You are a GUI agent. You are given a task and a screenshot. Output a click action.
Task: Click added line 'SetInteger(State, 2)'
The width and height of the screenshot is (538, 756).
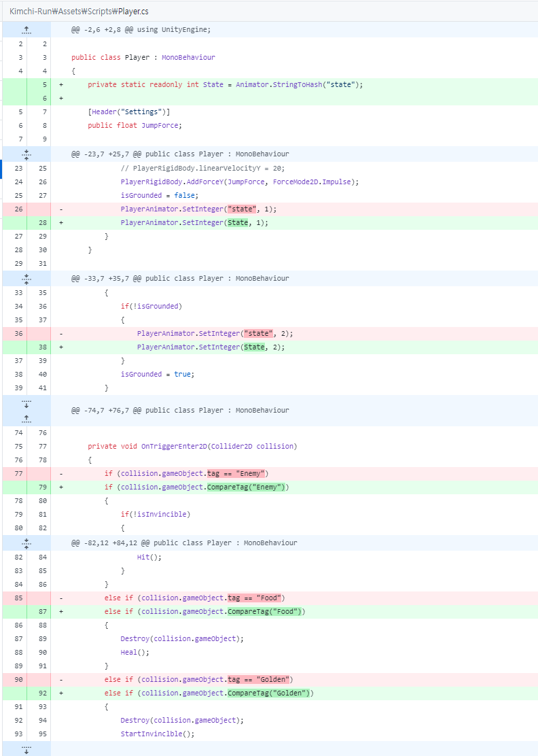tap(211, 347)
